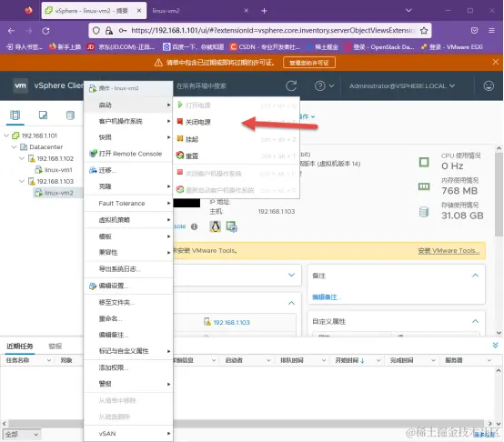Click the key icon in the address bar
The image size is (504, 442).
pos(123,31)
